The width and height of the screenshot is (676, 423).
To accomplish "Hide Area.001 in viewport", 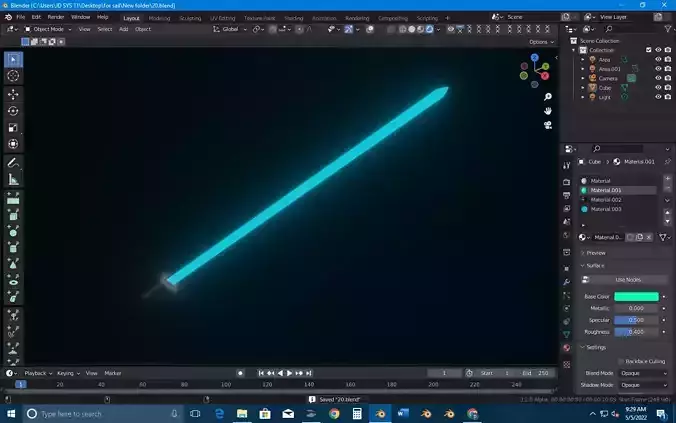I will (658, 69).
